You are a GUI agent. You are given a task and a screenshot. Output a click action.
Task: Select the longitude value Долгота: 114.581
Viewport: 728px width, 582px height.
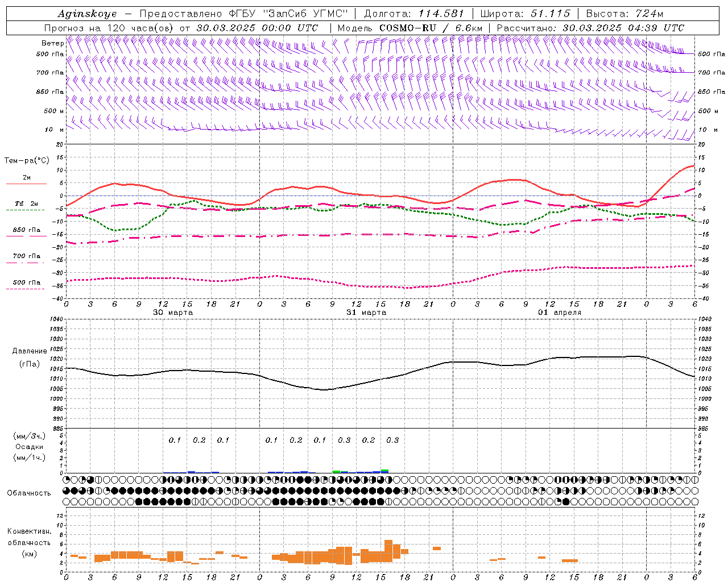point(414,14)
